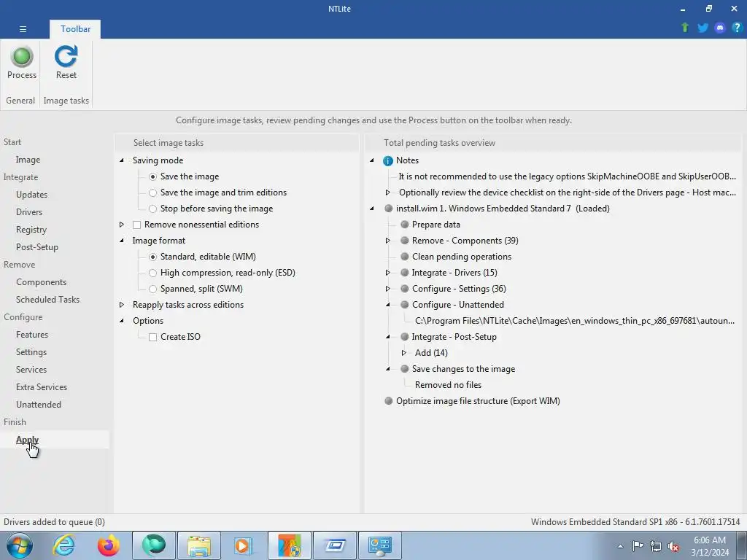Show hidden tray icons arrow

[x=620, y=546]
